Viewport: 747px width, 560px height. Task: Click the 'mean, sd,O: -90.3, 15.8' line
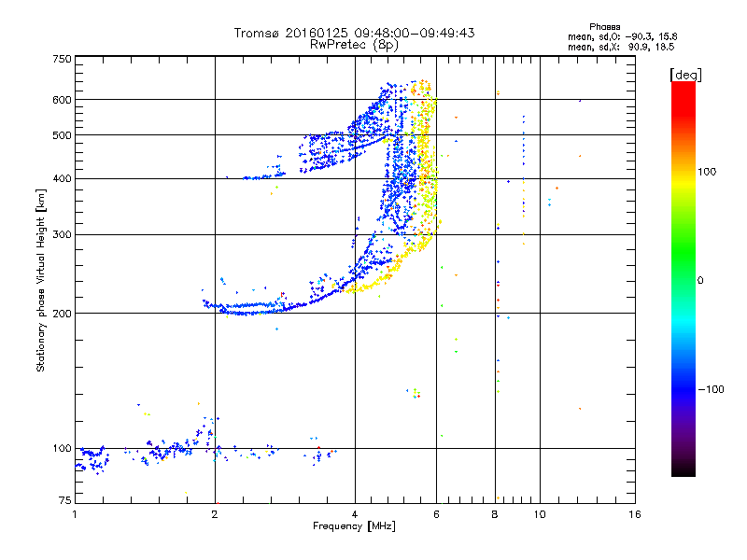coord(622,36)
